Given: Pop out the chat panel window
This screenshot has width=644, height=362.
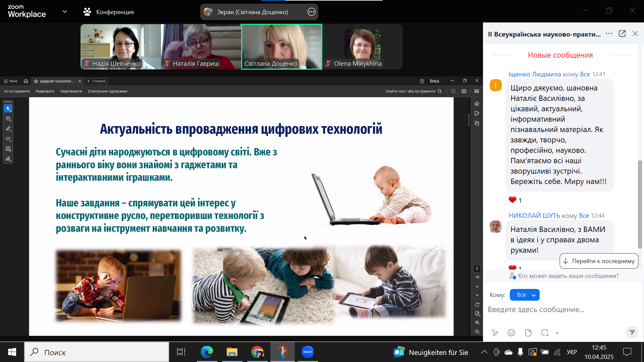Looking at the screenshot, I should pyautogui.click(x=622, y=34).
